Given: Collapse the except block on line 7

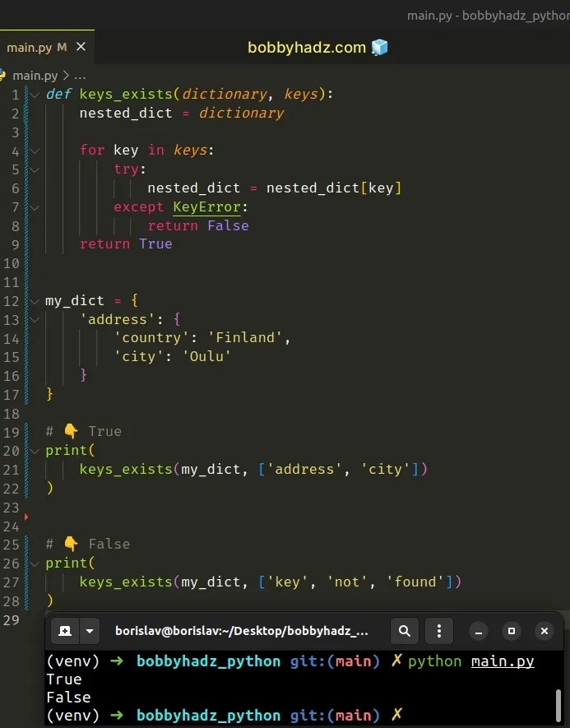Looking at the screenshot, I should tap(35, 207).
